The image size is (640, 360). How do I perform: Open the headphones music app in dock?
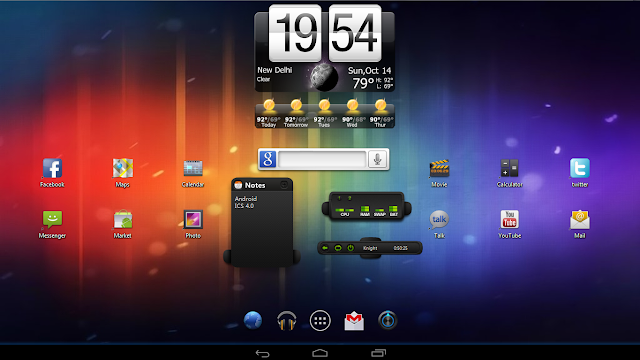(287, 320)
